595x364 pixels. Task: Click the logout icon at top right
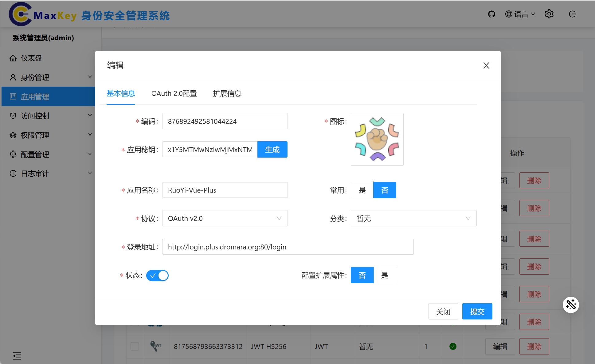572,14
